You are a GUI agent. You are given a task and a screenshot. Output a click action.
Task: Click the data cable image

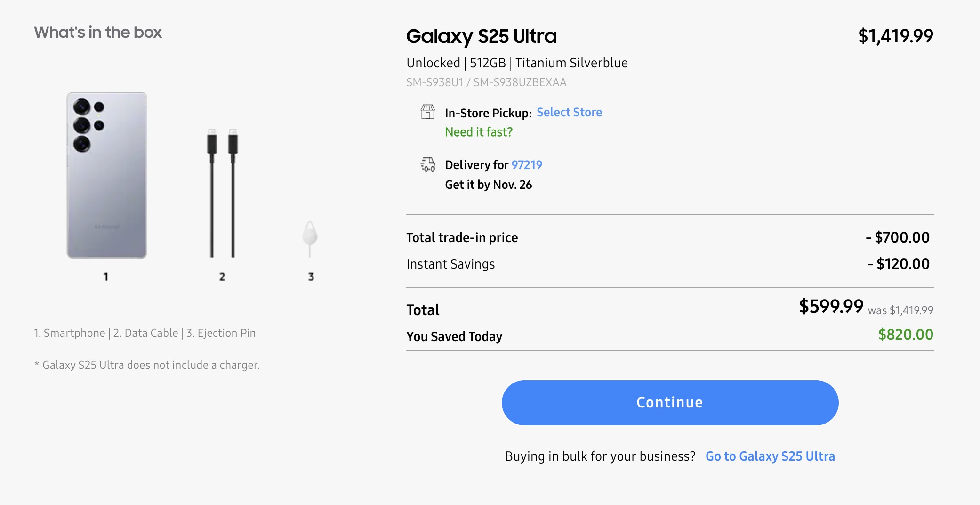(222, 193)
